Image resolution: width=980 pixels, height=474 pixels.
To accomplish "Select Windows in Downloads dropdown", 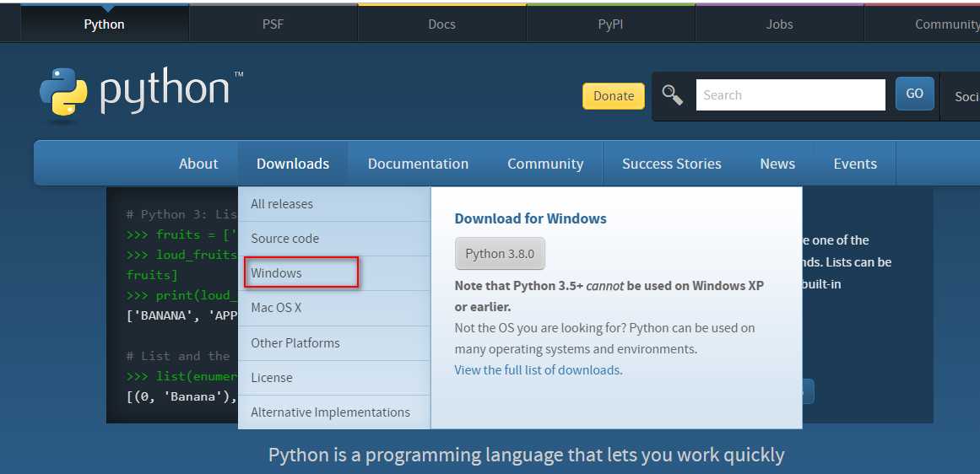I will pyautogui.click(x=334, y=273).
